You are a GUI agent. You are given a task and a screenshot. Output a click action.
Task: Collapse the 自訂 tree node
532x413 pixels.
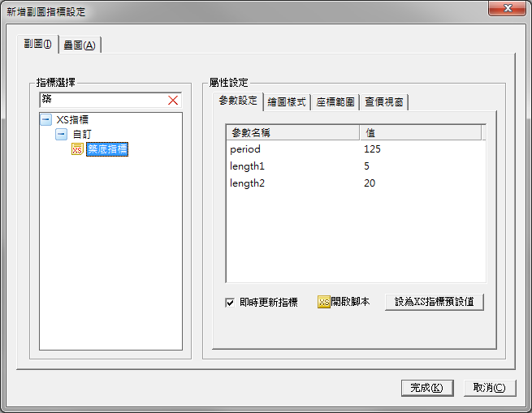(x=61, y=134)
